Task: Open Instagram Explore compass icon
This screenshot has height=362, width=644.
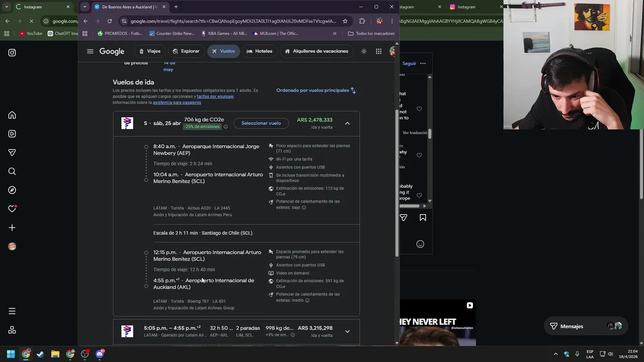Action: [x=12, y=190]
